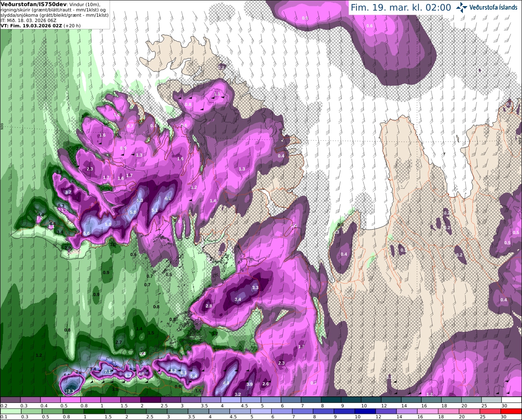The height and width of the screenshot is (420, 522).
Task: Select the pale green 0.1 swatch in the lower legend
Action: 10,411
